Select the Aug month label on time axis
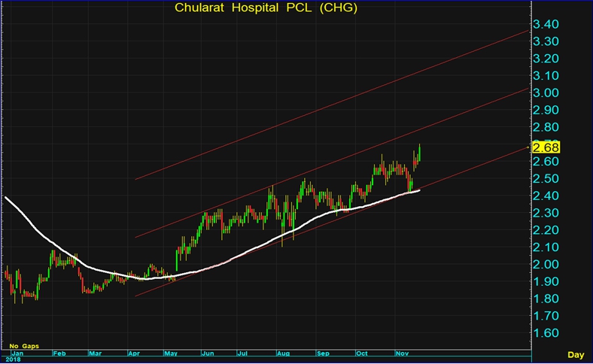The image size is (593, 364). tap(283, 353)
